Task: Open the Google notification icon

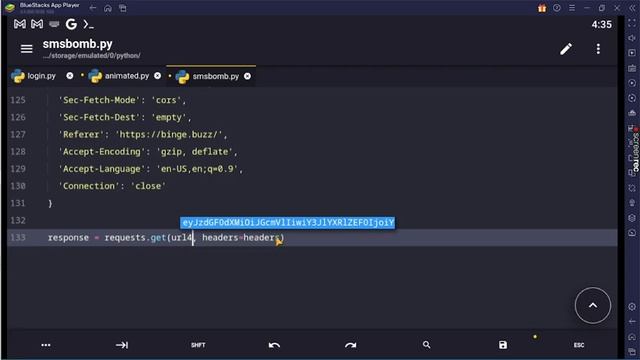Action: (x=71, y=24)
